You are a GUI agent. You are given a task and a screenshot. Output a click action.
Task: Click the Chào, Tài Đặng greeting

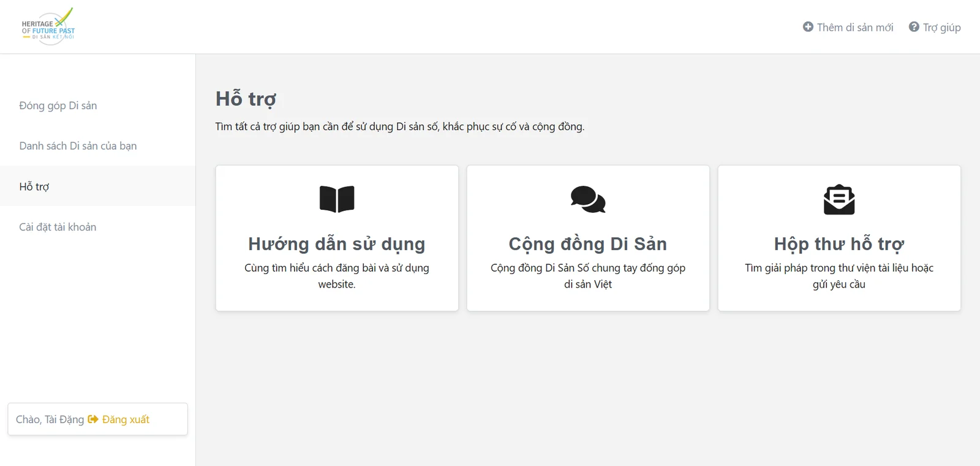[x=50, y=419]
